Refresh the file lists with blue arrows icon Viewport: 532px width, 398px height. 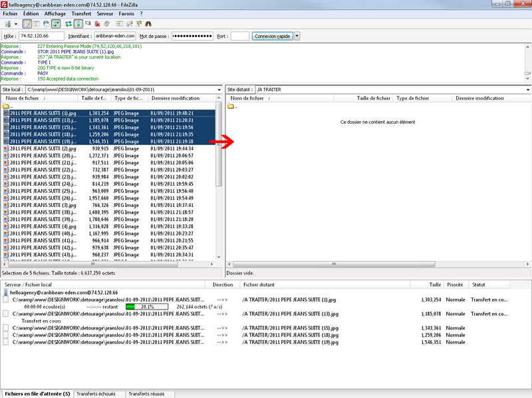pos(68,24)
